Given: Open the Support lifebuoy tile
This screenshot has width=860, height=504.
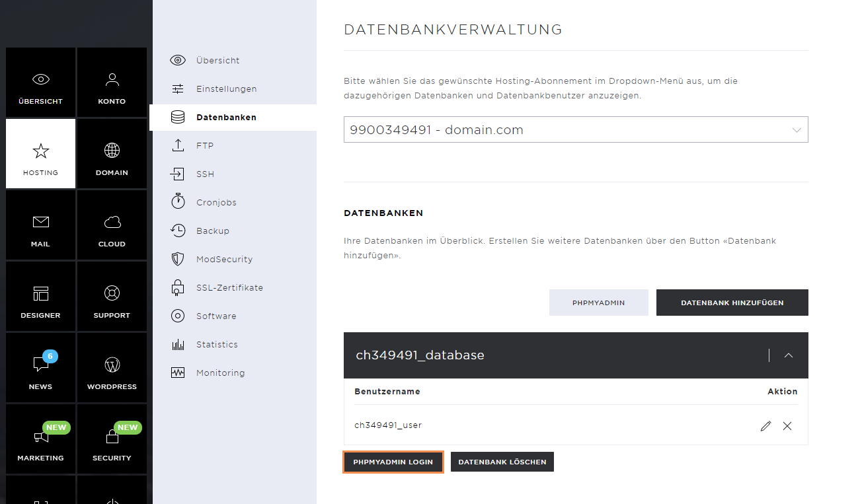Looking at the screenshot, I should [112, 296].
